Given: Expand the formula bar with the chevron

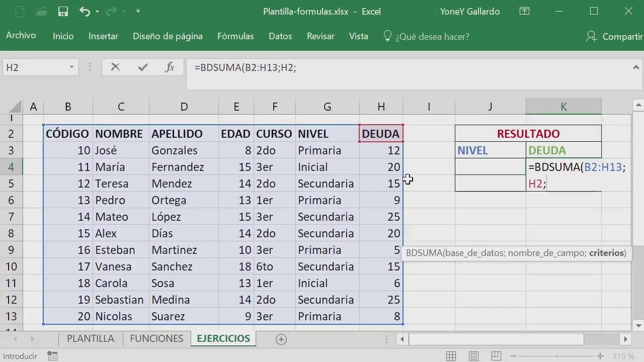Looking at the screenshot, I should click(635, 67).
